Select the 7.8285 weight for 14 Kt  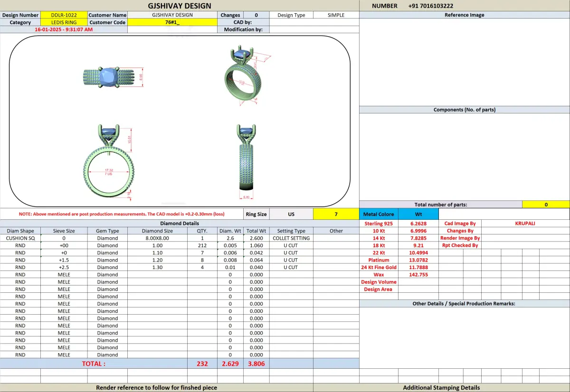[x=418, y=238]
